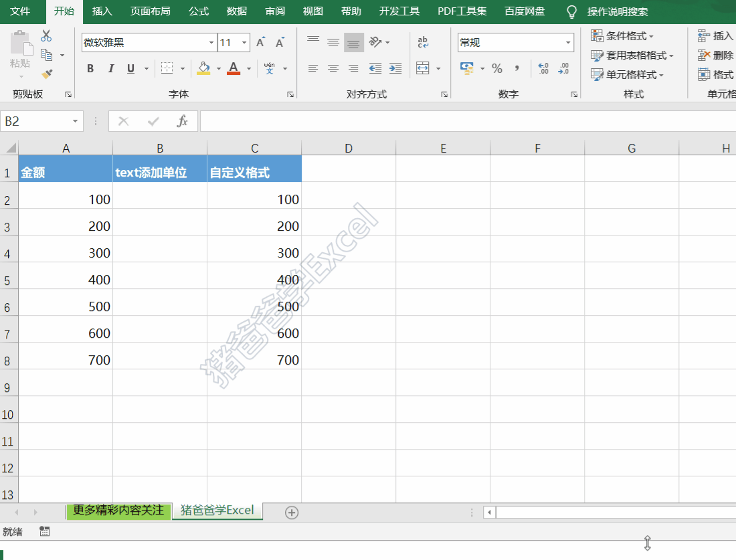Toggle bottom vertical alignment
The width and height of the screenshot is (736, 560).
tap(353, 42)
